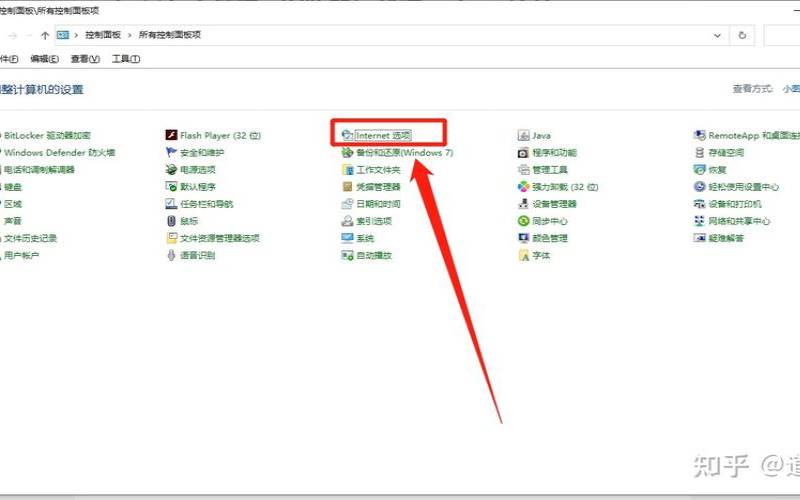Click the 安全和维护 flag icon
The image size is (800, 500).
171,153
